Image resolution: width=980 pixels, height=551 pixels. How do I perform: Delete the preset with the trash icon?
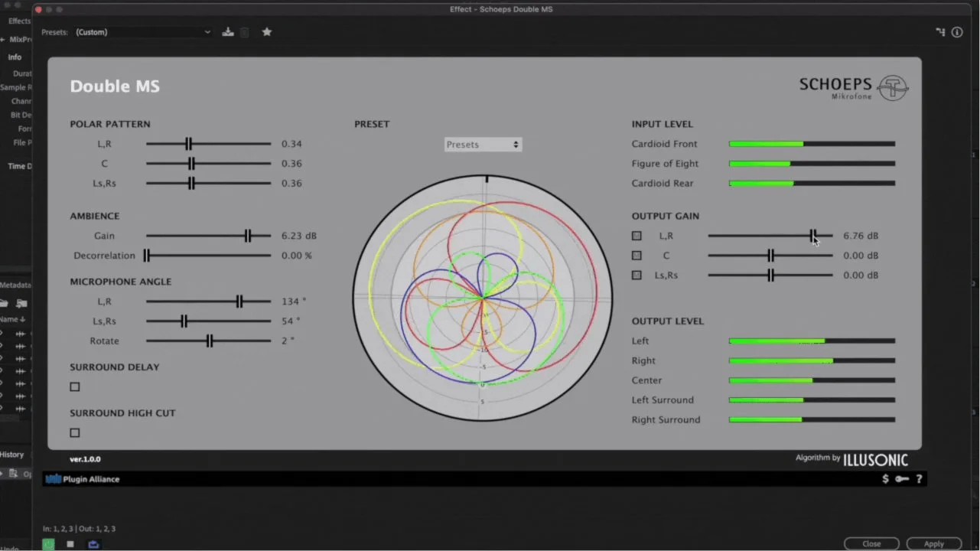(245, 31)
